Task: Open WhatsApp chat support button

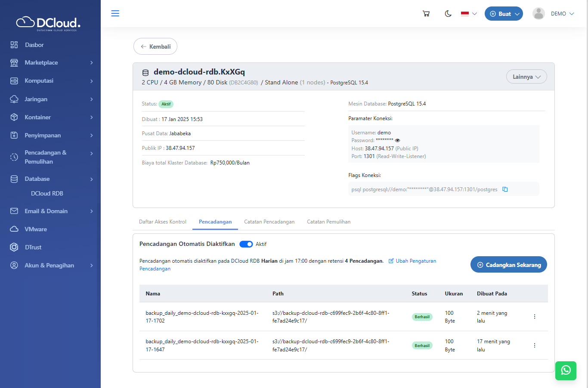Action: click(566, 370)
